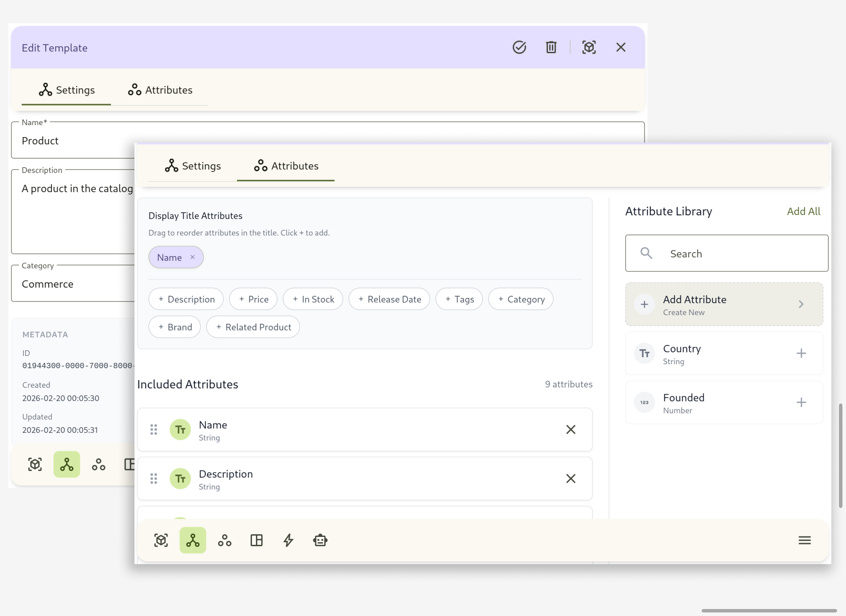Click the confirm checkmark icon in header
This screenshot has height=616, width=846.
(x=519, y=47)
